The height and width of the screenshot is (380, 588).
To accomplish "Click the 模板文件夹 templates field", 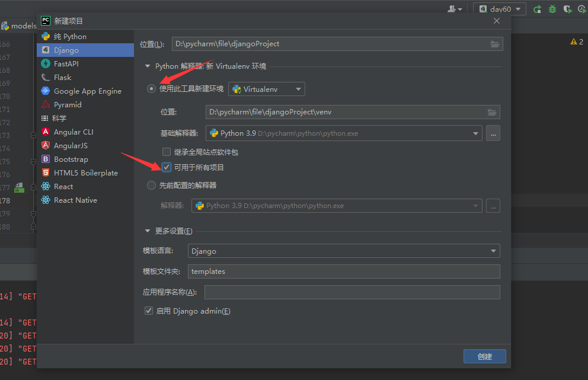I will tap(344, 272).
